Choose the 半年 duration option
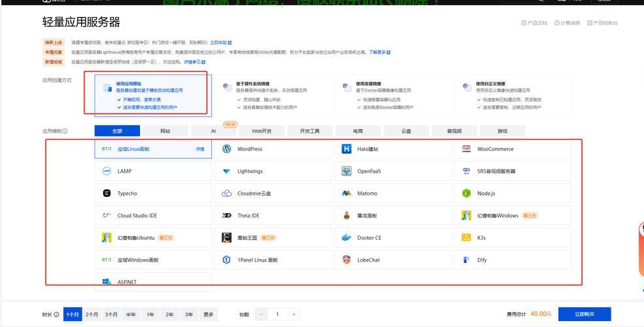Image resolution: width=644 pixels, height=327 pixels. click(131, 315)
